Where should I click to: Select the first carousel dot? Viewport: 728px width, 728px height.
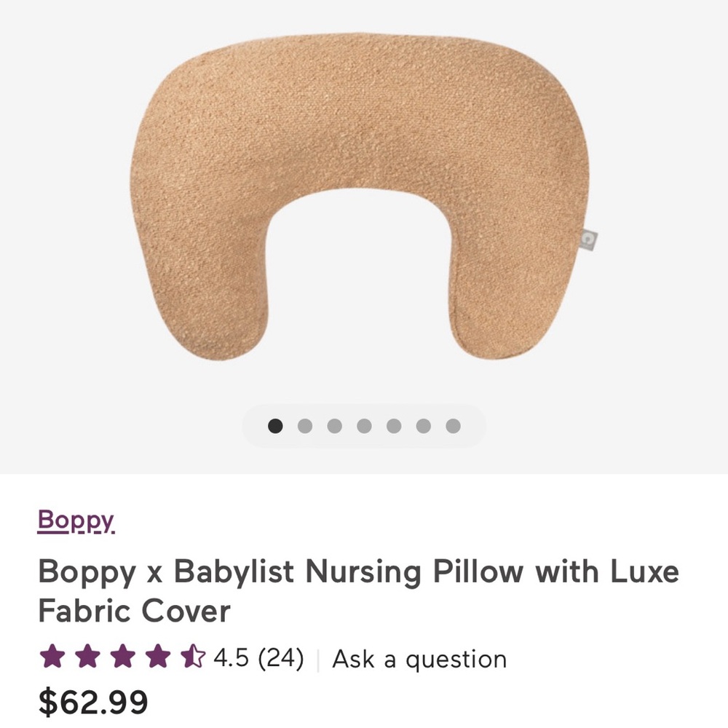[x=274, y=425]
